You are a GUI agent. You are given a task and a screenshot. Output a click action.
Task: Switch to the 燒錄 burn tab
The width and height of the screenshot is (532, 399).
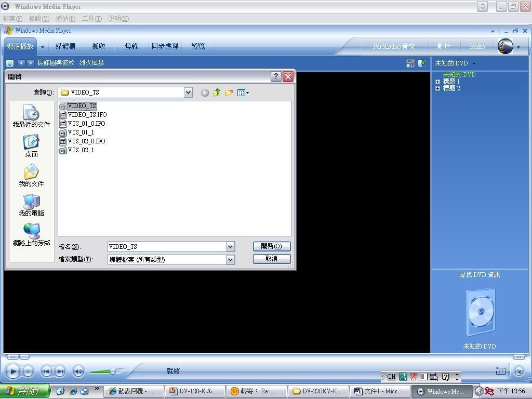click(131, 46)
